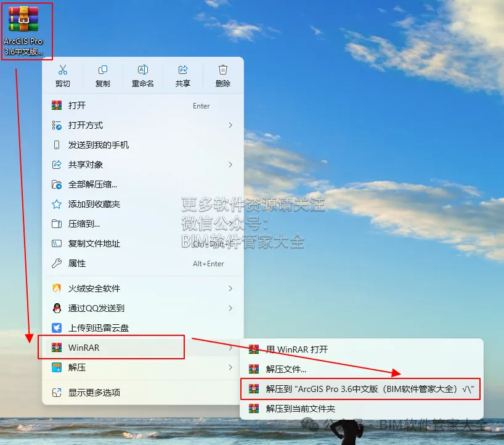Click the 重命名 label in top row
This screenshot has width=504, height=445.
point(143,84)
